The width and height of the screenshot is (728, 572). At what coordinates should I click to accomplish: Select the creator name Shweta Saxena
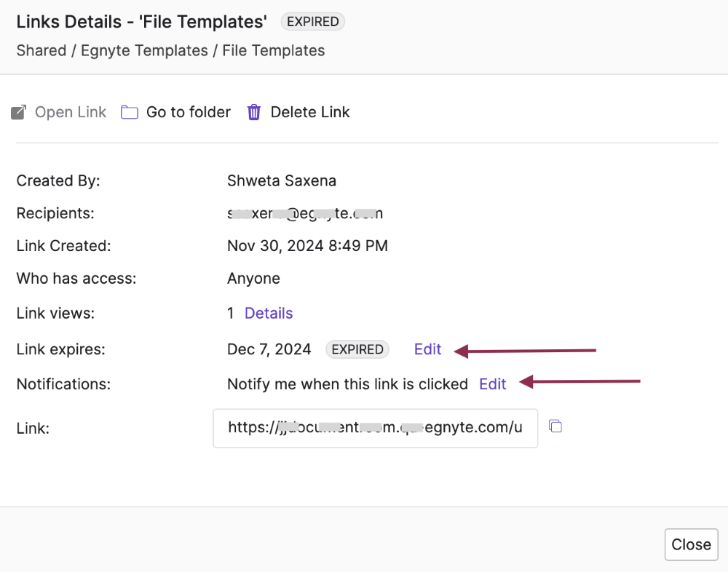pyautogui.click(x=282, y=181)
